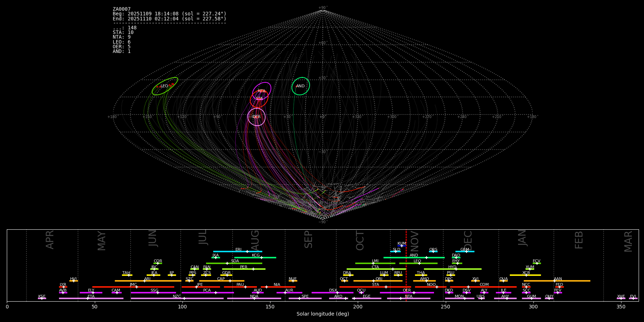Click the PER shower label in timeline
This screenshot has height=322, width=644.
tap(244, 267)
